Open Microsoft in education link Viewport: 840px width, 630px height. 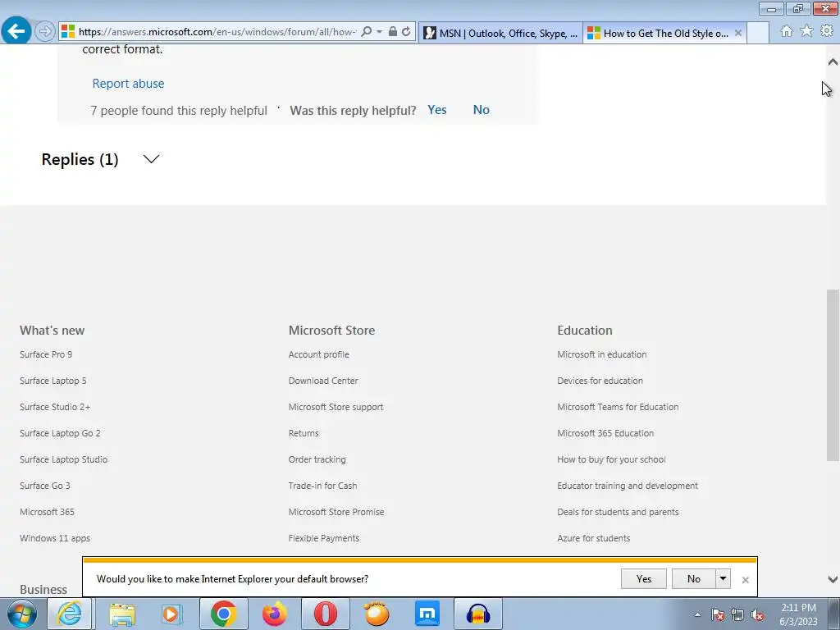pyautogui.click(x=601, y=354)
